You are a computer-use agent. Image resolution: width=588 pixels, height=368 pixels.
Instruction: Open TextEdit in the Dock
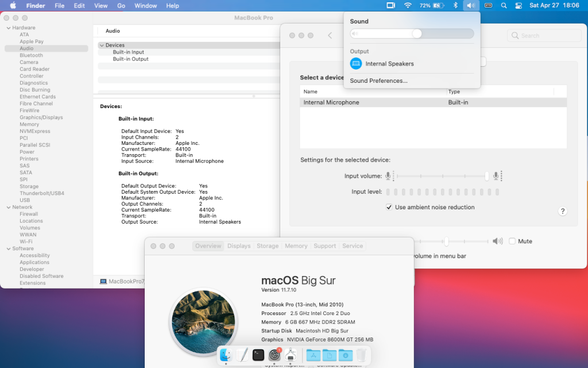click(x=242, y=355)
